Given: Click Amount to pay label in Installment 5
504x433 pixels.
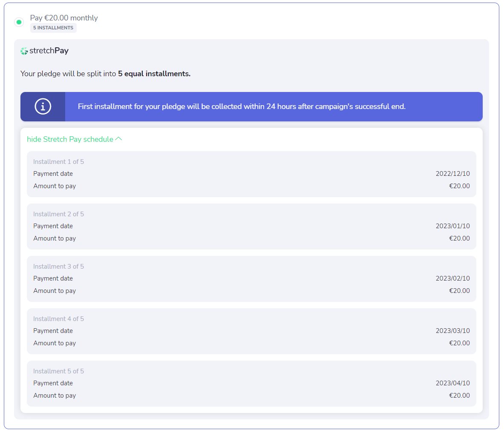Looking at the screenshot, I should (x=55, y=396).
